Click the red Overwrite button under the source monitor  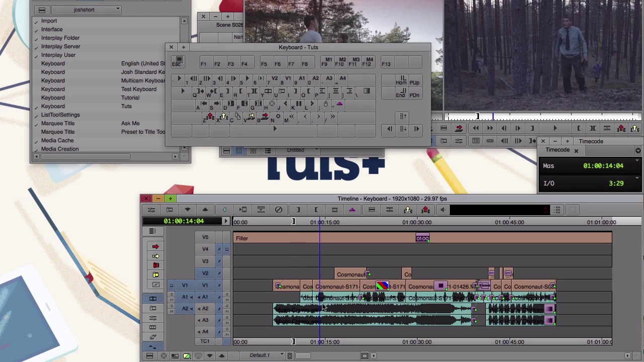(458, 129)
